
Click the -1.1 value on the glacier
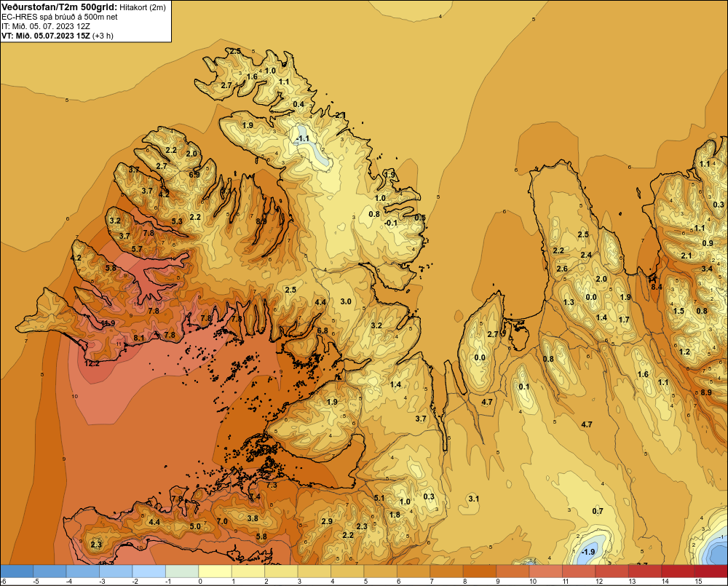pyautogui.click(x=302, y=138)
